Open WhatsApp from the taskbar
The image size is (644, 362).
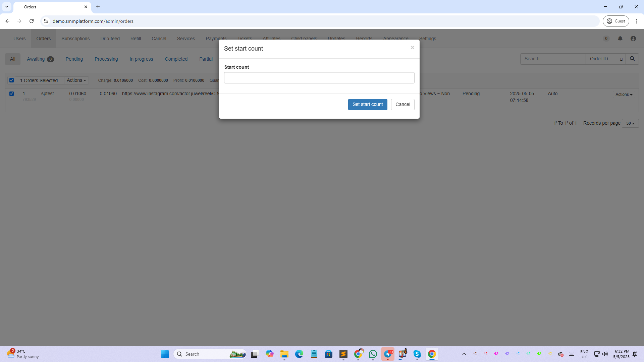[x=373, y=354]
